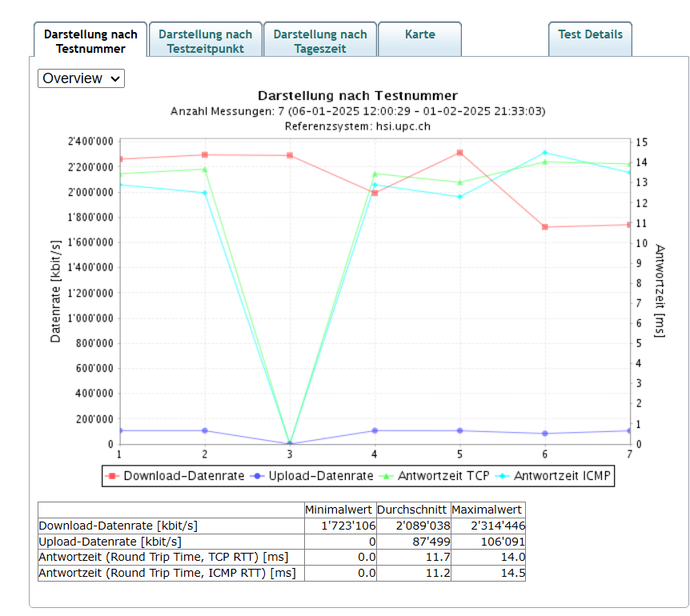This screenshot has height=616, width=690.
Task: Click the Maximalwert column header
Action: pyautogui.click(x=487, y=510)
